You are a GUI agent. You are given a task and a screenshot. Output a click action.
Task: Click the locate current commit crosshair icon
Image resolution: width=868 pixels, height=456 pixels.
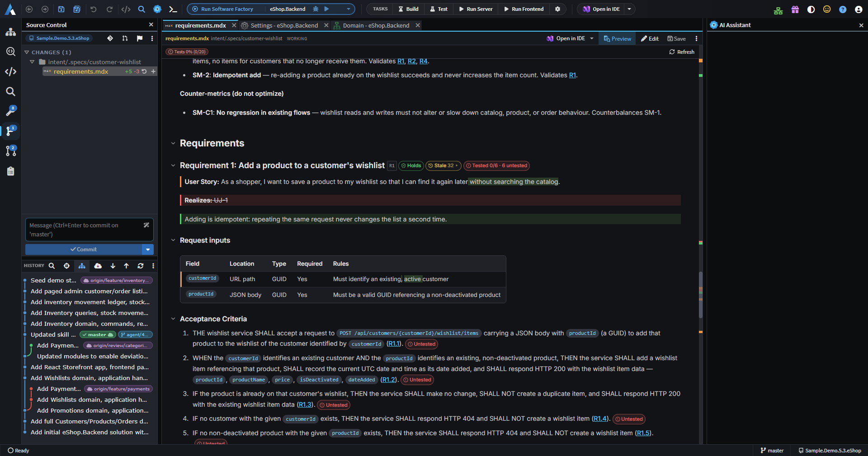point(66,266)
